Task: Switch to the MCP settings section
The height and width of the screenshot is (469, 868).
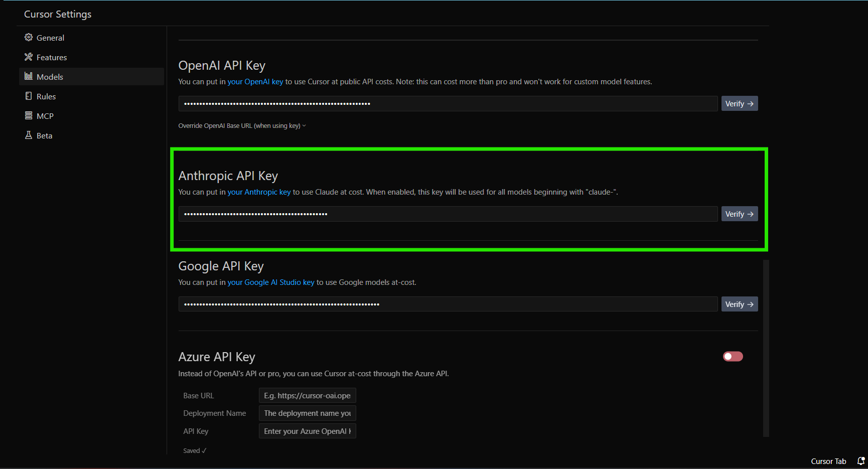Action: pyautogui.click(x=92, y=116)
